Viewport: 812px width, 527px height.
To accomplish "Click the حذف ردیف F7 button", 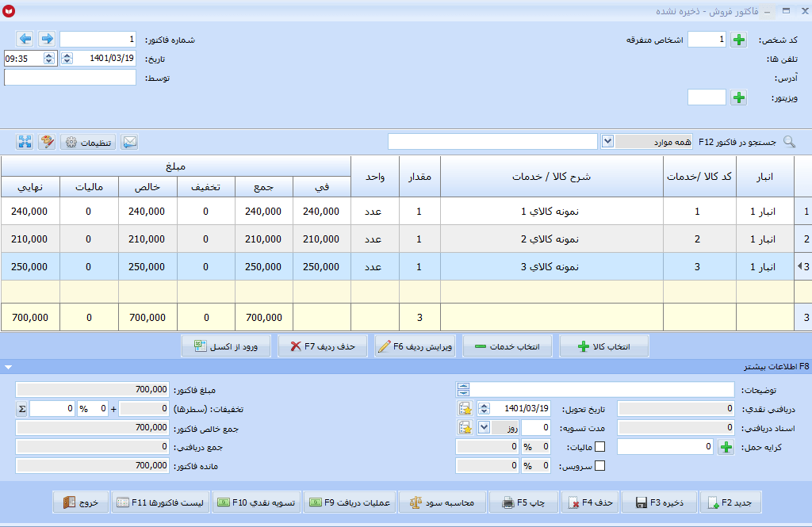I will point(323,346).
